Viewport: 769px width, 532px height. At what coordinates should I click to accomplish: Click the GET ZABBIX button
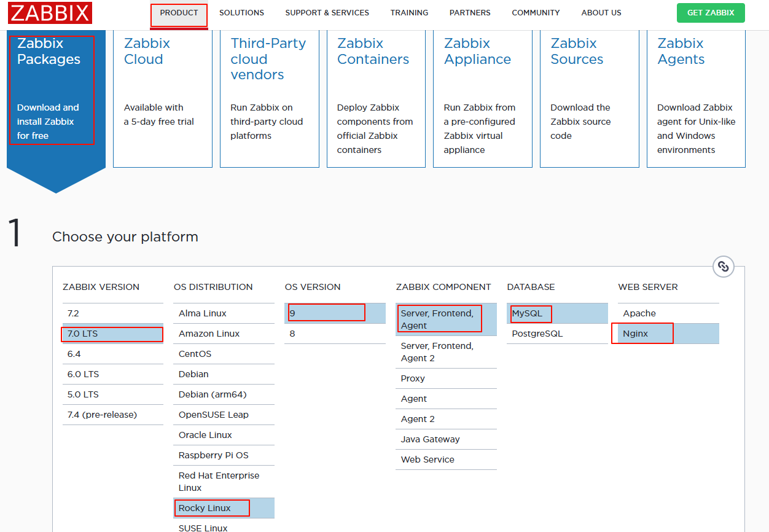tap(711, 13)
